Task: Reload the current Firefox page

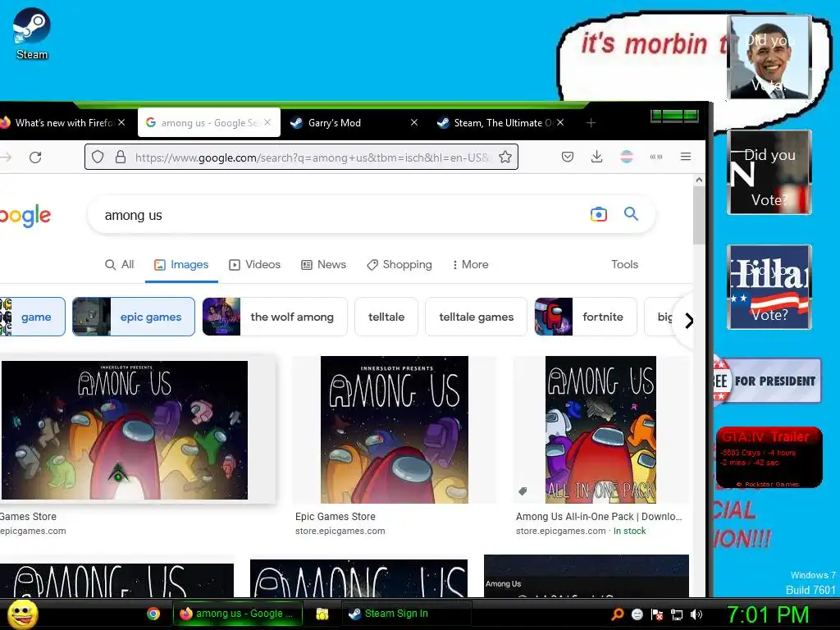Action: [35, 157]
